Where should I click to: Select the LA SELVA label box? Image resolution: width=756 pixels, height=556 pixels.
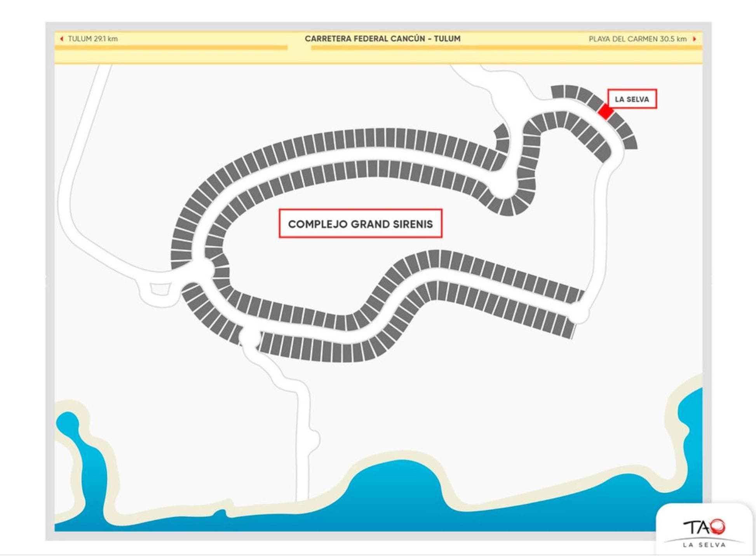tap(632, 99)
